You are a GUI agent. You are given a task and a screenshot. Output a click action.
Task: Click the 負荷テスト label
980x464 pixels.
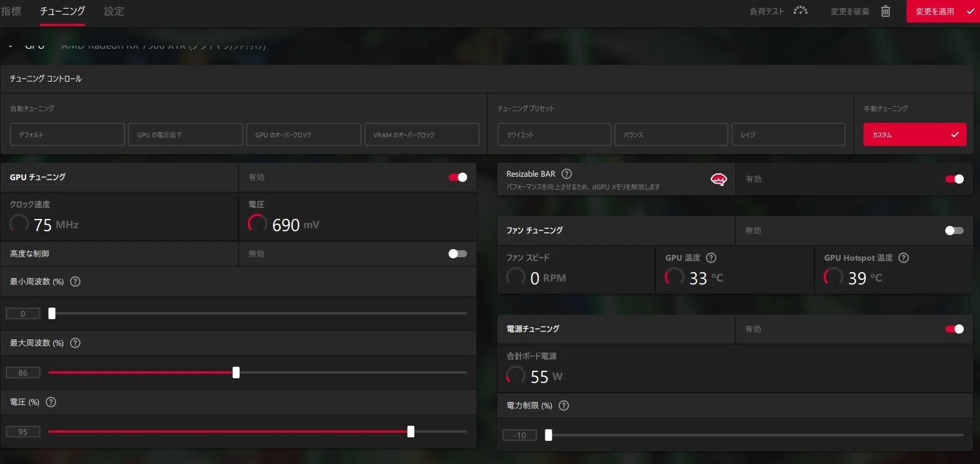coord(766,12)
